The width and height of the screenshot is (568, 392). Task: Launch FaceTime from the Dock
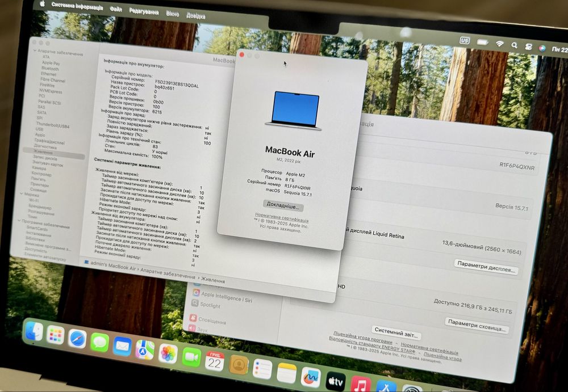click(191, 357)
